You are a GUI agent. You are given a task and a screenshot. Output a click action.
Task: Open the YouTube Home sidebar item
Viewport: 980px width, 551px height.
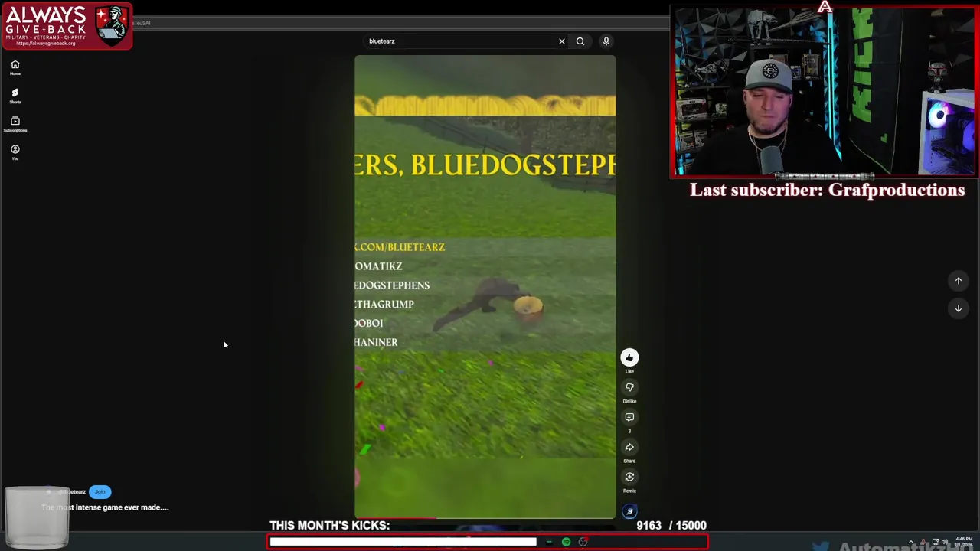[15, 67]
